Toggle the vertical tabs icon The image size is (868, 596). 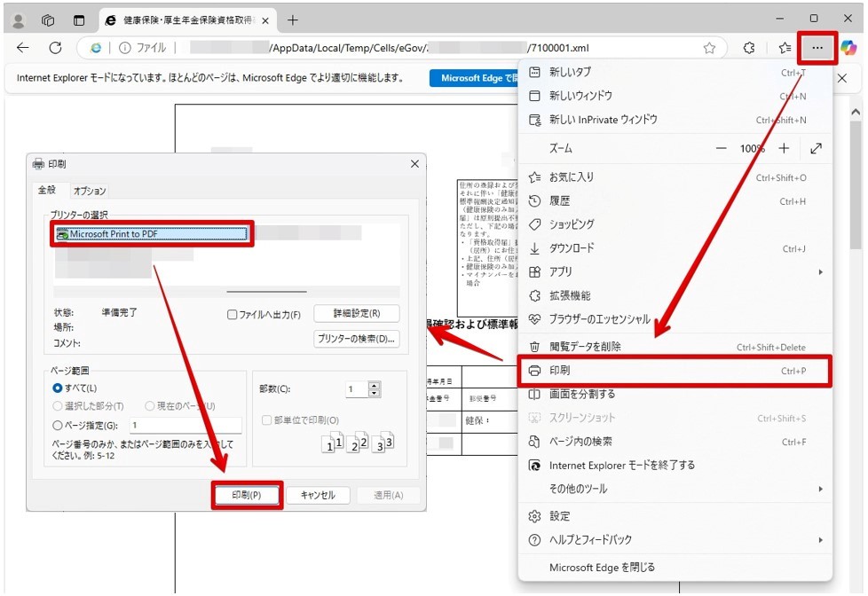[79, 20]
